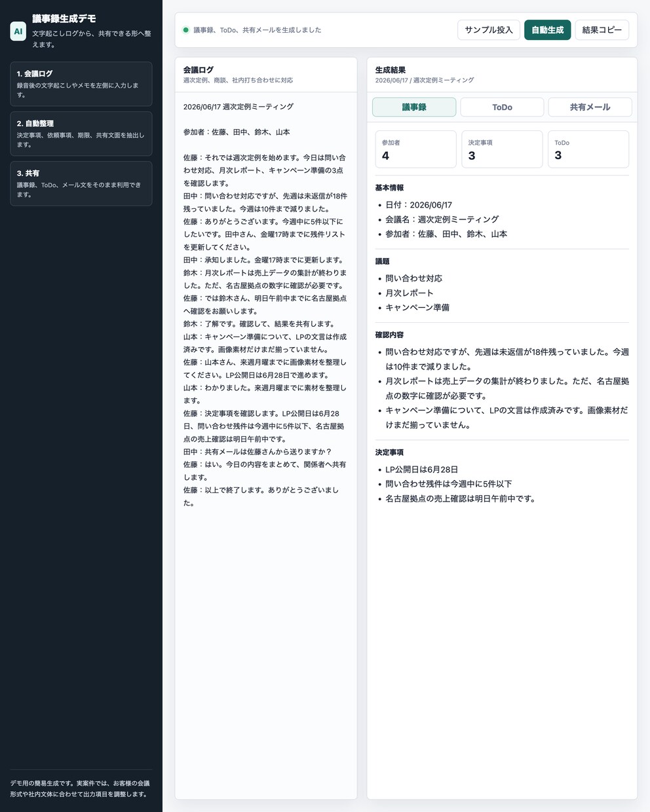
Task: Click the AI logo icon in sidebar
Action: pyautogui.click(x=18, y=31)
